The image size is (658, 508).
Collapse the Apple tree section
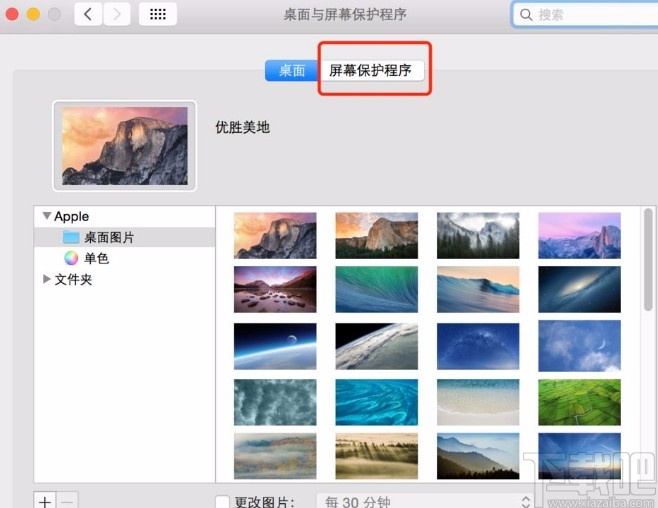[47, 216]
